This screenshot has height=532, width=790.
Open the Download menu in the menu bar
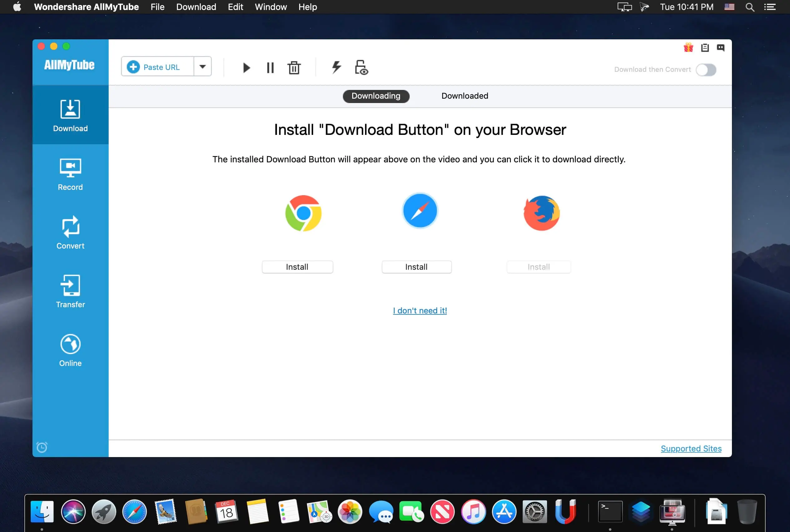[196, 7]
